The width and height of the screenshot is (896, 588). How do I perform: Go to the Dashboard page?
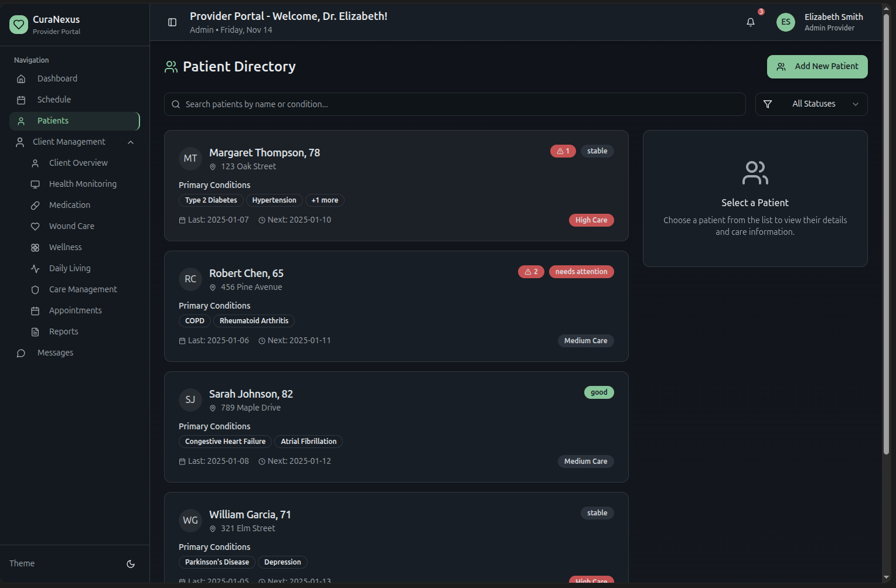57,79
